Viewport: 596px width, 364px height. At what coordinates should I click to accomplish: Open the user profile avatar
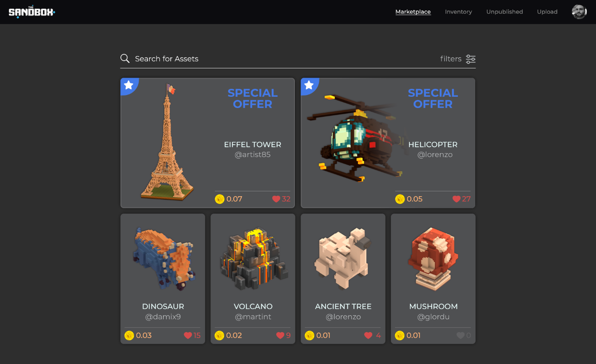coord(579,12)
